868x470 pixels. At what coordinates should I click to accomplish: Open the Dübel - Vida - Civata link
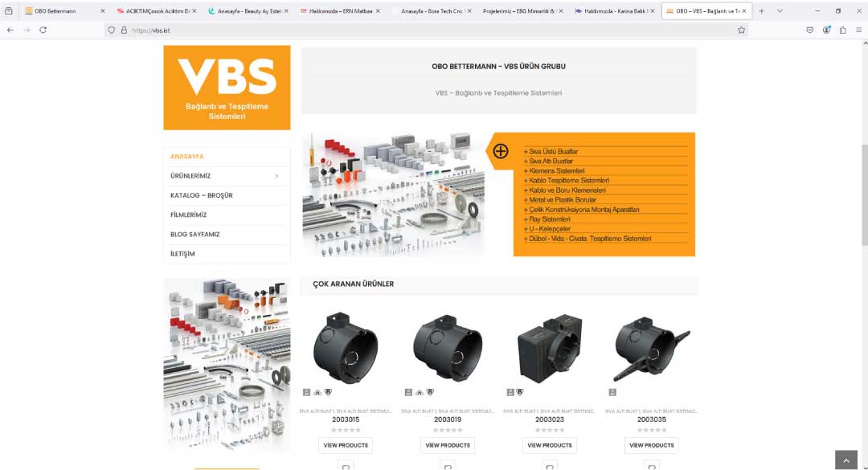[x=588, y=239]
